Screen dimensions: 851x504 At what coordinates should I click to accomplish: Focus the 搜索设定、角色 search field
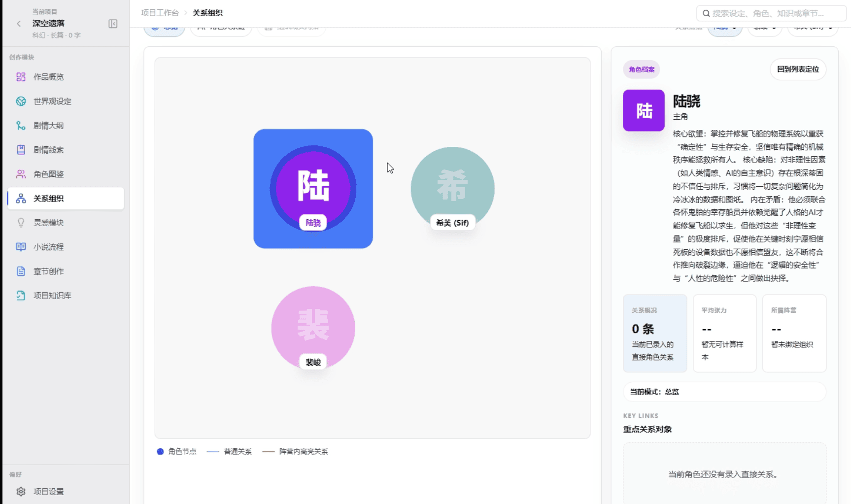coord(771,13)
